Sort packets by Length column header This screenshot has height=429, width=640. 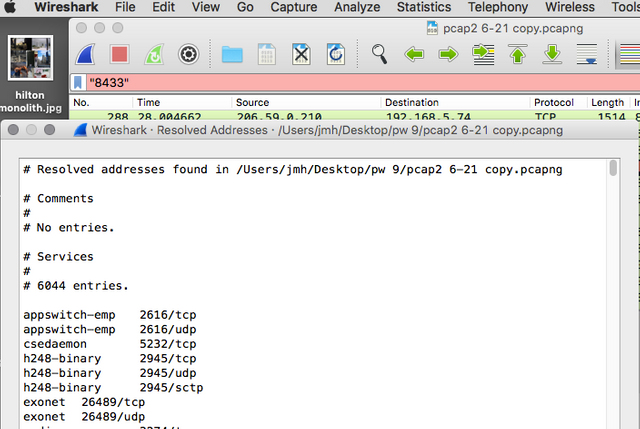pos(608,102)
